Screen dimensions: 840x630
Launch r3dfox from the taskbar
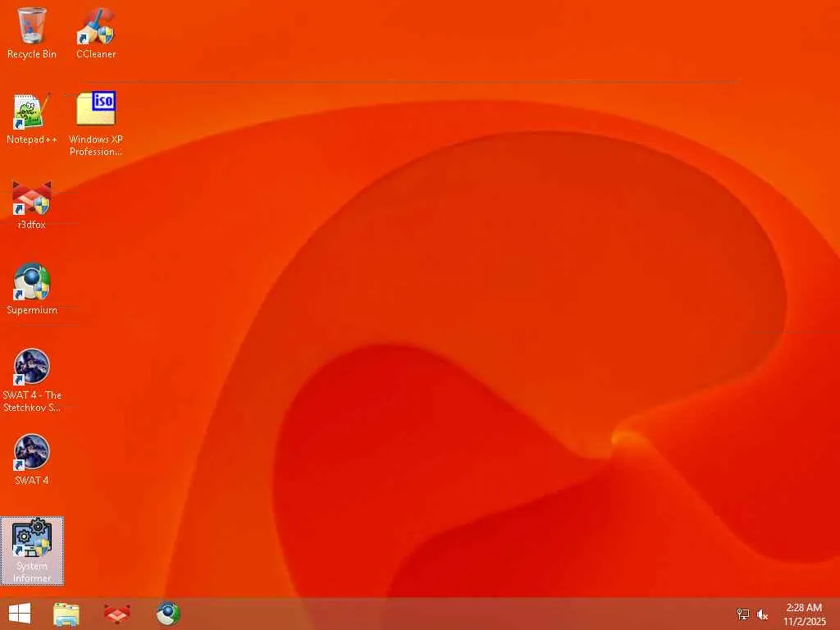116,614
